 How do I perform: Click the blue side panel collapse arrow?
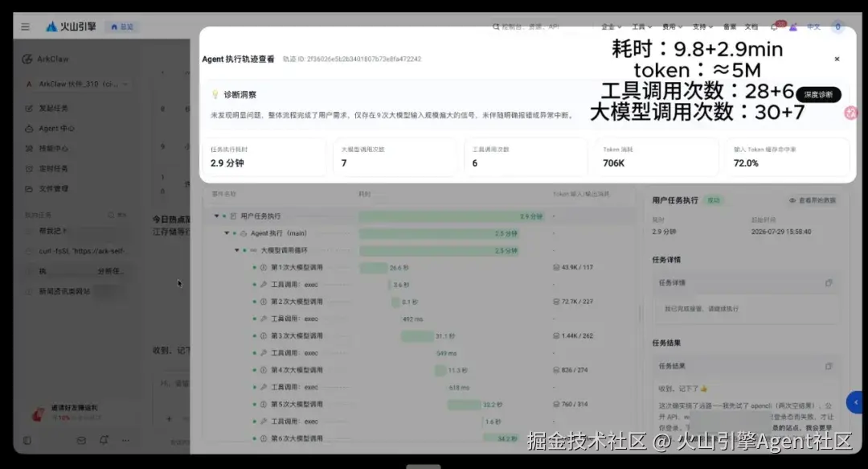[x=855, y=402]
